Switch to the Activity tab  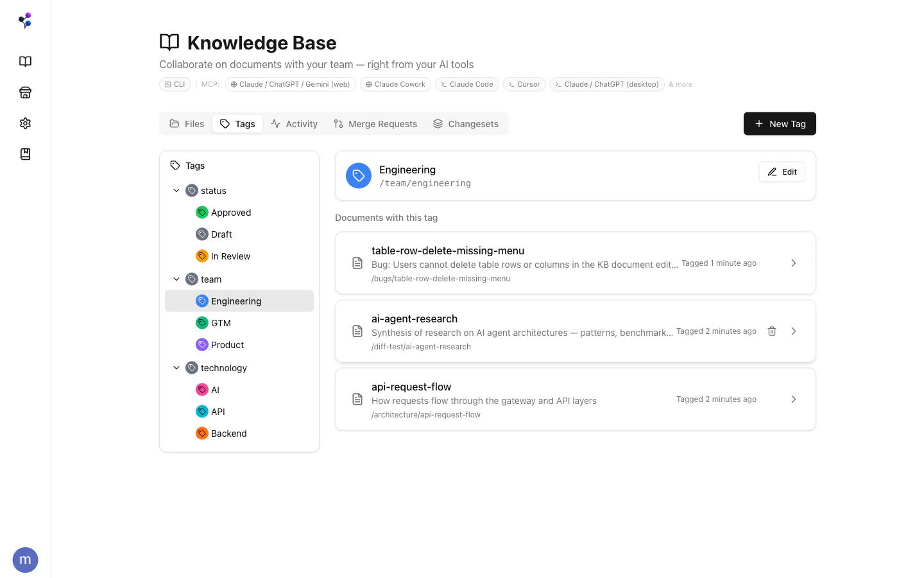click(x=294, y=124)
